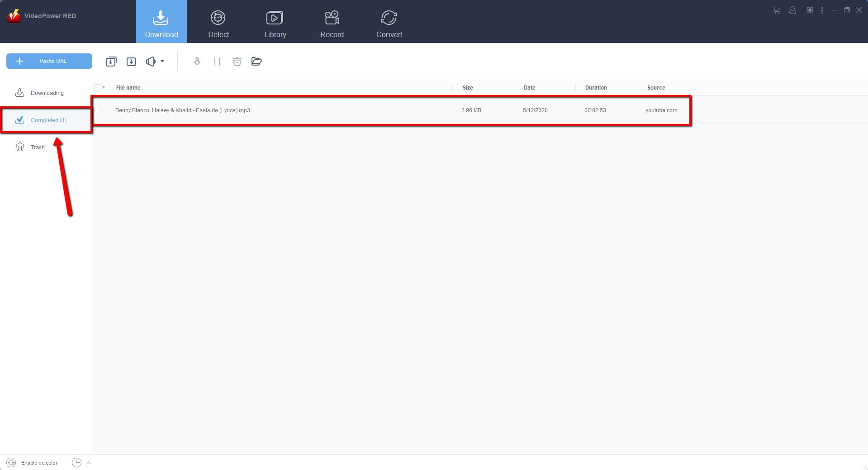Click the delete task trash icon in toolbar
Screen dimensions: 868x470
point(237,62)
